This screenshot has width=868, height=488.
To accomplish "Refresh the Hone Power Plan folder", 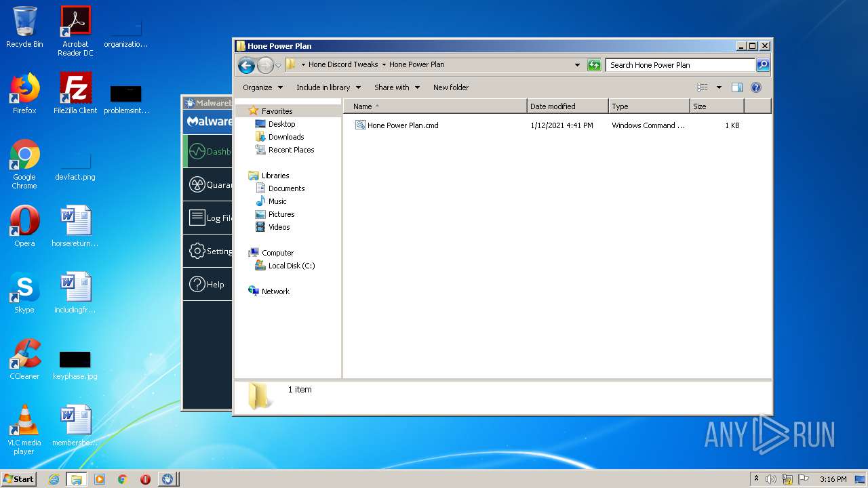I will 594,65.
